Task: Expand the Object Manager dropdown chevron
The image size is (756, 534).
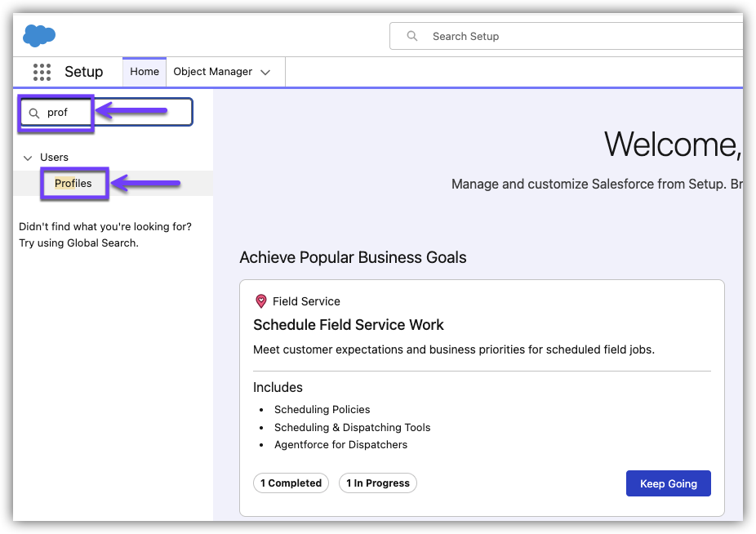Action: pyautogui.click(x=265, y=73)
